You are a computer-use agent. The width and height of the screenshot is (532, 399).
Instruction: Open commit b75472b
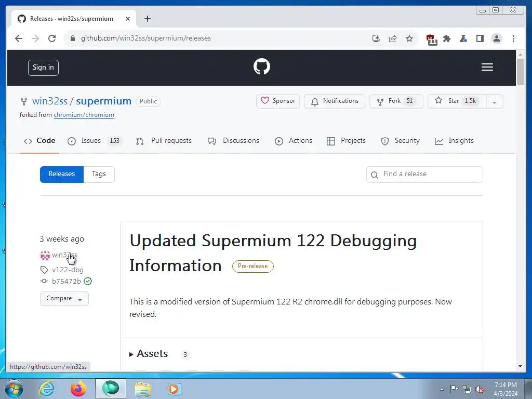[66, 281]
